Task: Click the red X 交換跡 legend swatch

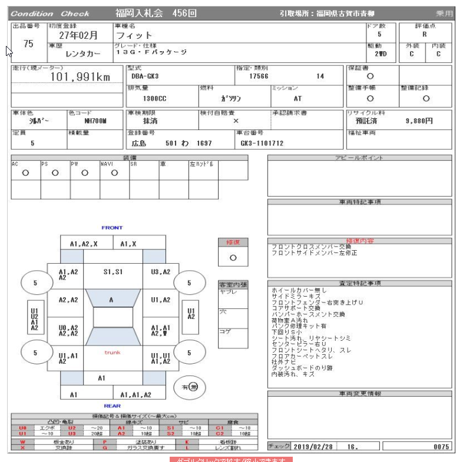Action: (x=22, y=448)
